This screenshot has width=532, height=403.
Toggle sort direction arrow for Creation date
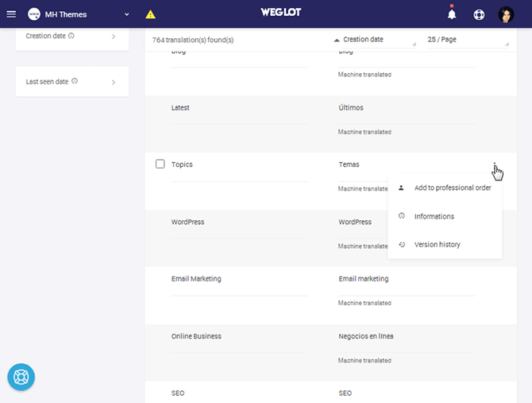(x=336, y=40)
